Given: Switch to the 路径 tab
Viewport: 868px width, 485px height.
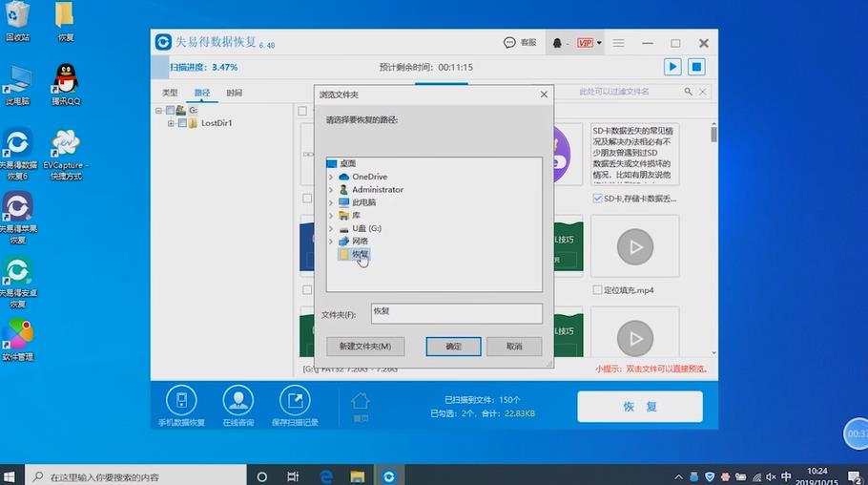Looking at the screenshot, I should pyautogui.click(x=202, y=93).
